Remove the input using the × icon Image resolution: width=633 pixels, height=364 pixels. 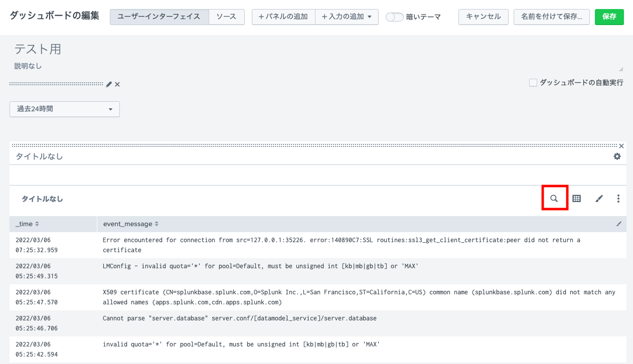(x=117, y=84)
